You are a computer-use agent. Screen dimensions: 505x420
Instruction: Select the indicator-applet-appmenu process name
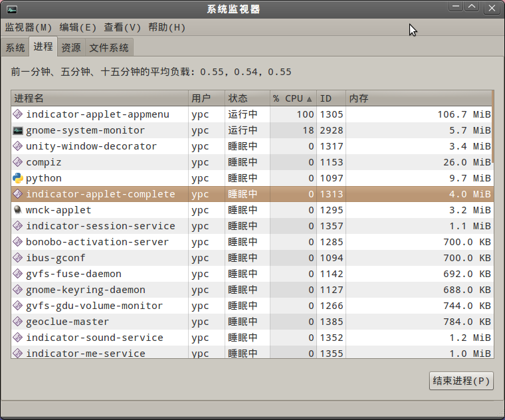(98, 114)
